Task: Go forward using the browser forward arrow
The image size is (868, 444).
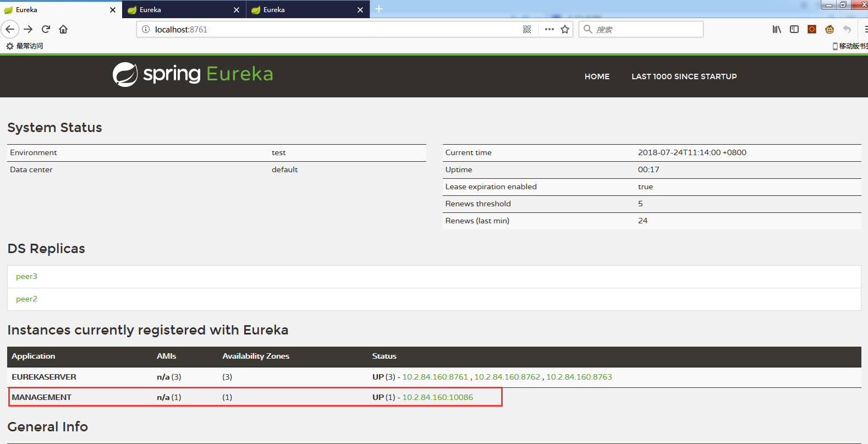Action: pyautogui.click(x=28, y=29)
